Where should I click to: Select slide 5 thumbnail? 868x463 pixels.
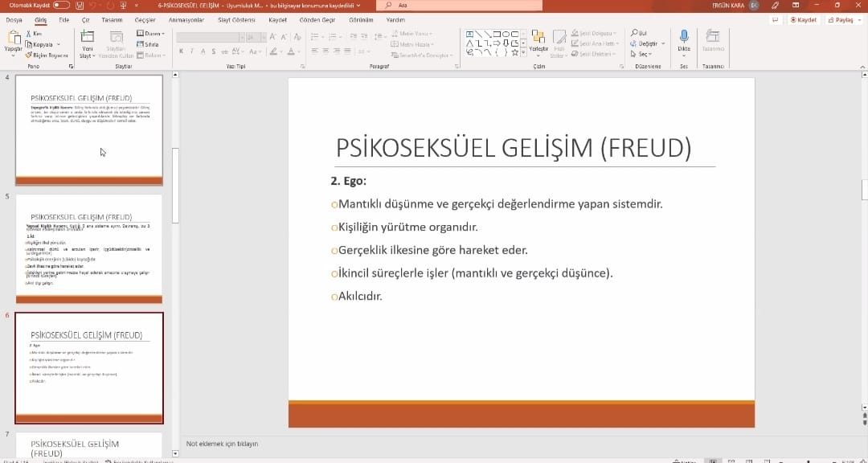coord(89,248)
